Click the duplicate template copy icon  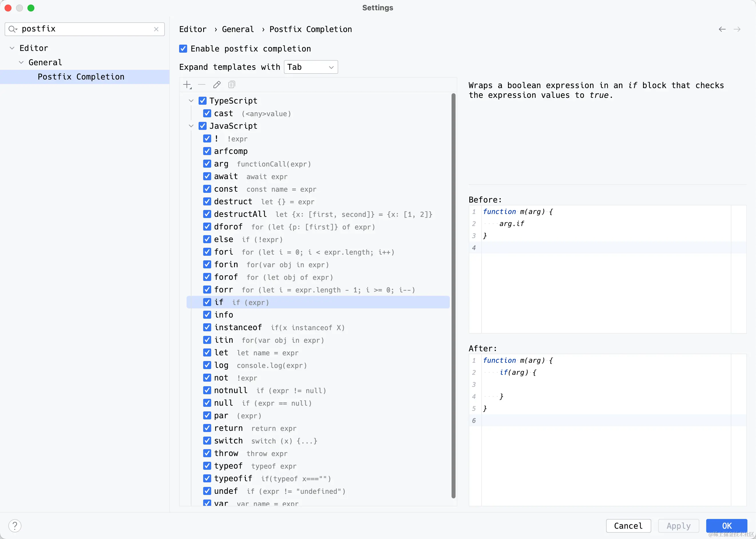pyautogui.click(x=232, y=85)
